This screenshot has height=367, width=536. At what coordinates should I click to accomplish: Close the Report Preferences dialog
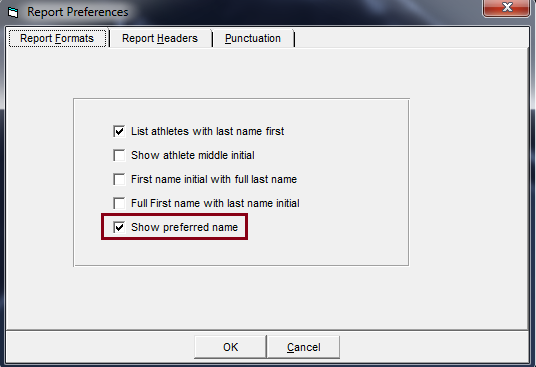click(507, 8)
